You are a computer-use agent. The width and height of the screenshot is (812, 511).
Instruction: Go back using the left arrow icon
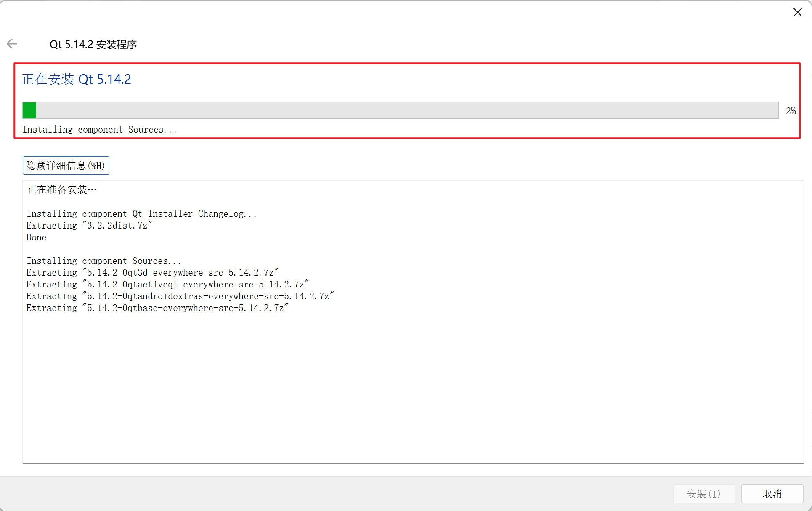pyautogui.click(x=12, y=43)
